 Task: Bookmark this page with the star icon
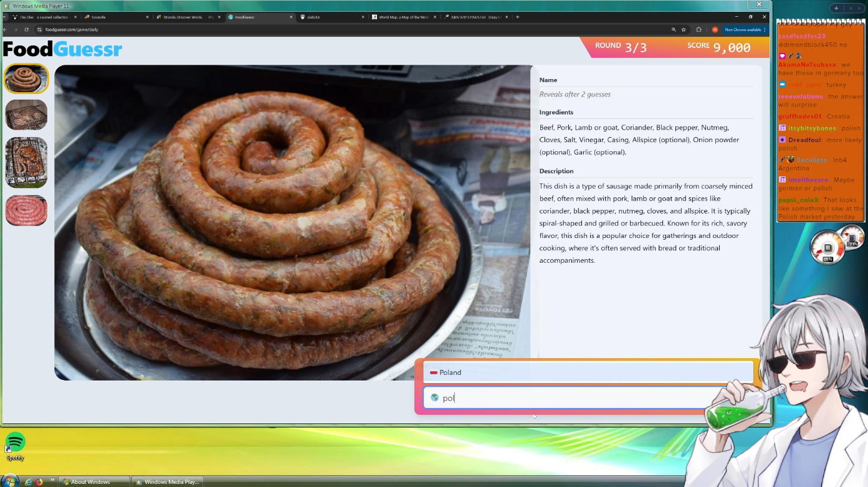pyautogui.click(x=684, y=29)
